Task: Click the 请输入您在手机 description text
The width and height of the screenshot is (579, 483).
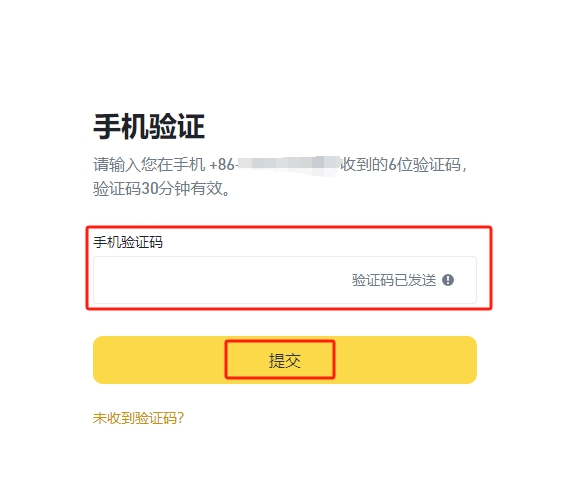Action: pos(149,165)
